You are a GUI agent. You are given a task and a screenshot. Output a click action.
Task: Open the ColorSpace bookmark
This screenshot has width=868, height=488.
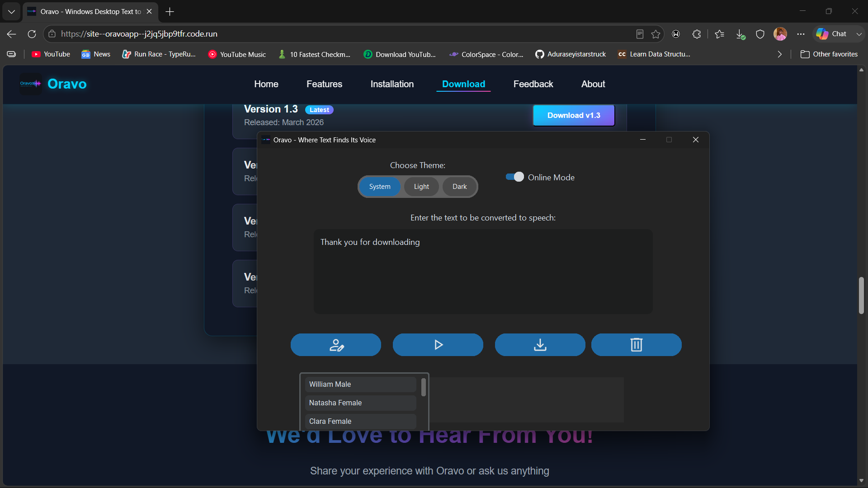point(486,54)
